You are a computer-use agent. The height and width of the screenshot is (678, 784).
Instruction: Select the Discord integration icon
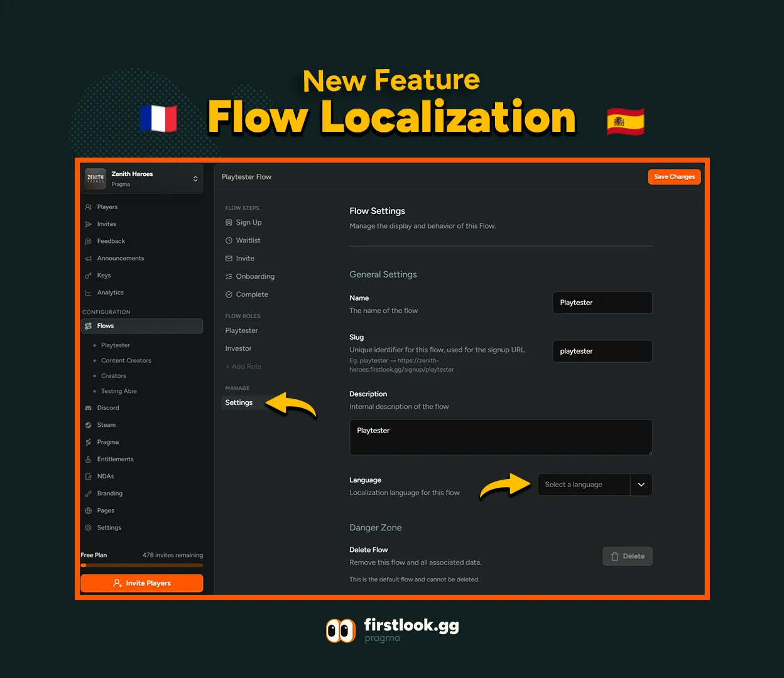pos(89,407)
